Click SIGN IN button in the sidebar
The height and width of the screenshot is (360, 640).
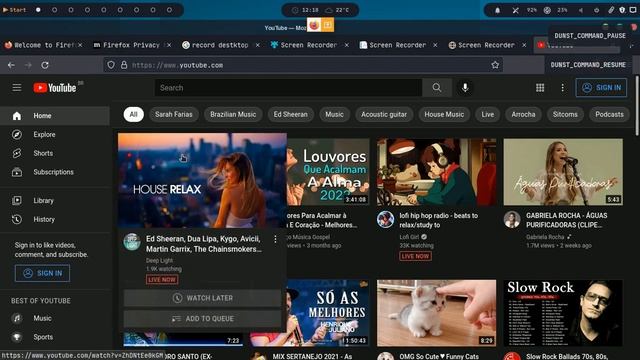click(42, 273)
